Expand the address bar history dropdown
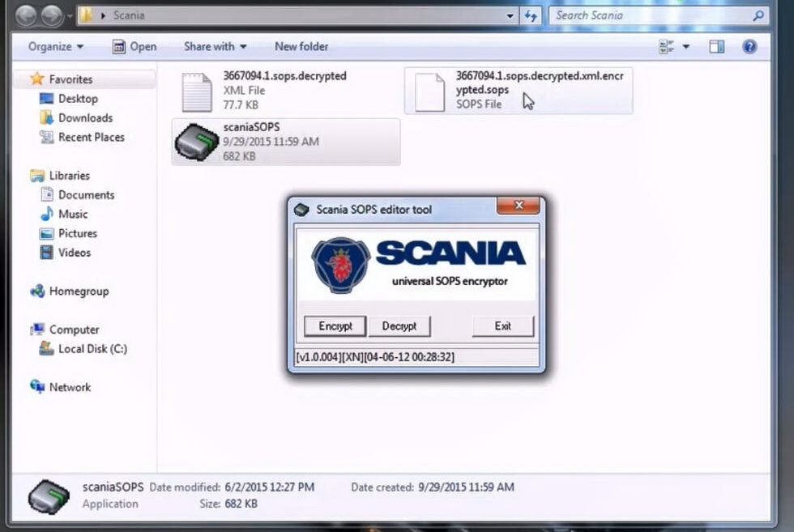 tap(510, 15)
